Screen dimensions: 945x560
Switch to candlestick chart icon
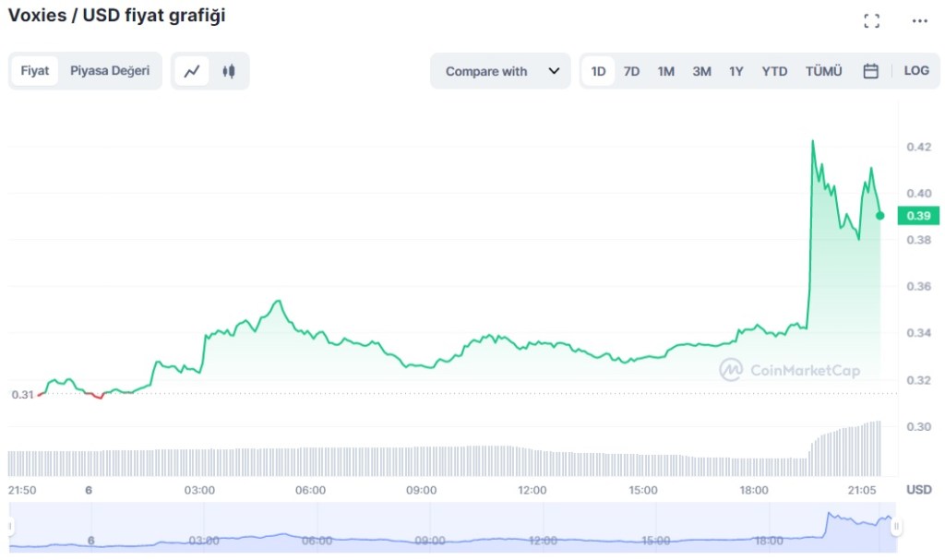click(229, 71)
